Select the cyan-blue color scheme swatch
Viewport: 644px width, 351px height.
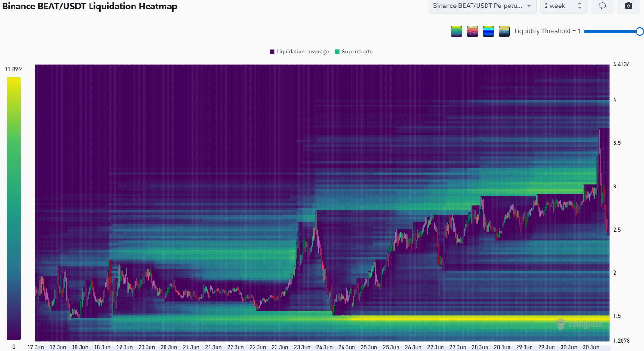[488, 31]
